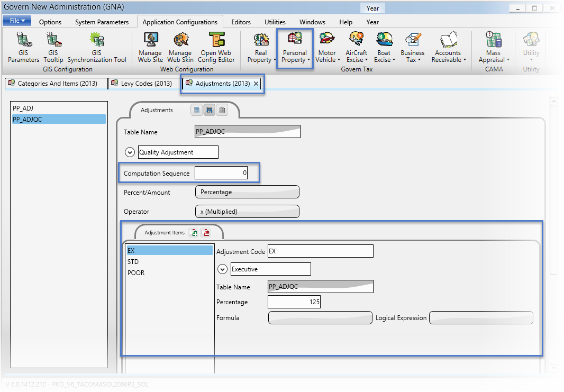Remove the selected adjustment item
Viewport: 564px width, 392px height.
coord(205,233)
